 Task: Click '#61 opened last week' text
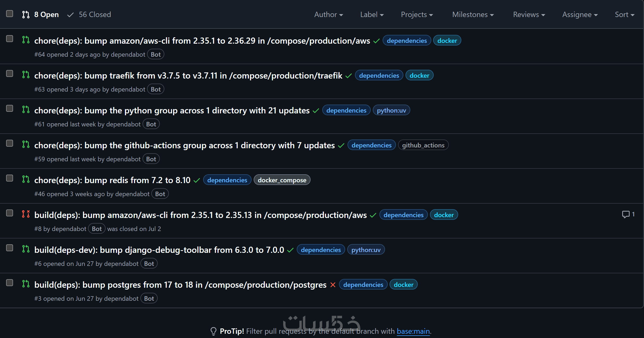pyautogui.click(x=65, y=124)
